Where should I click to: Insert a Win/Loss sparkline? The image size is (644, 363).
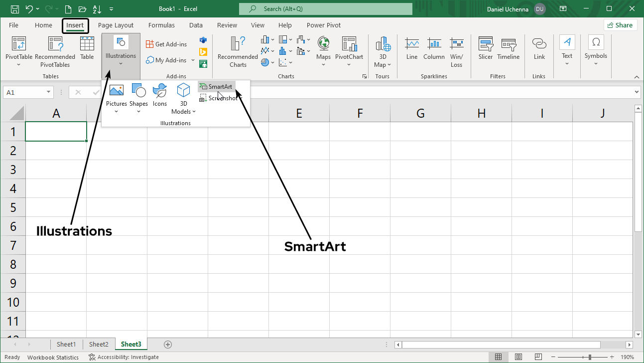[x=457, y=51]
